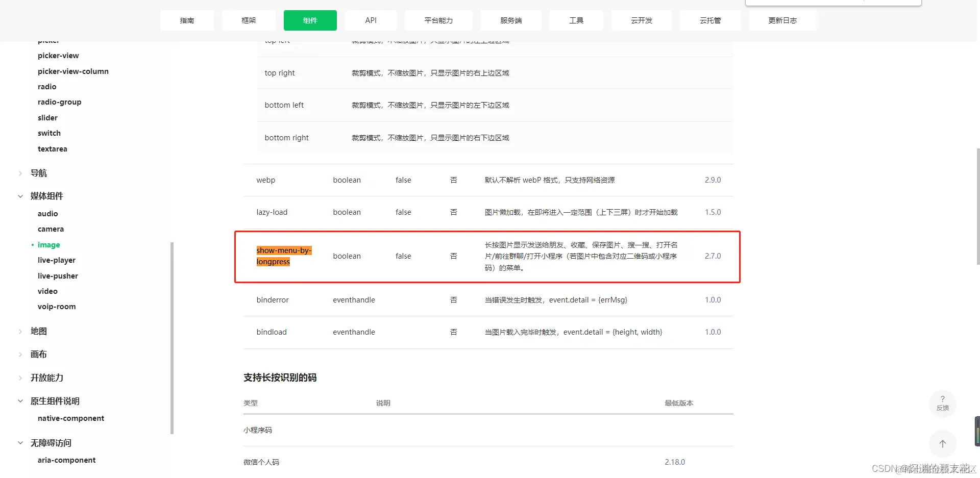
Task: Click version 1.5.0 in lazy-load row
Action: (x=713, y=212)
